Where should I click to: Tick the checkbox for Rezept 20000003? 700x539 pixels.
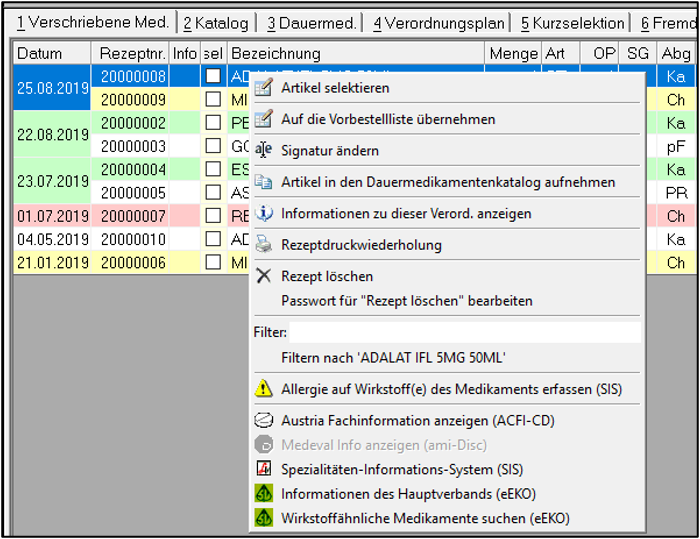213,146
